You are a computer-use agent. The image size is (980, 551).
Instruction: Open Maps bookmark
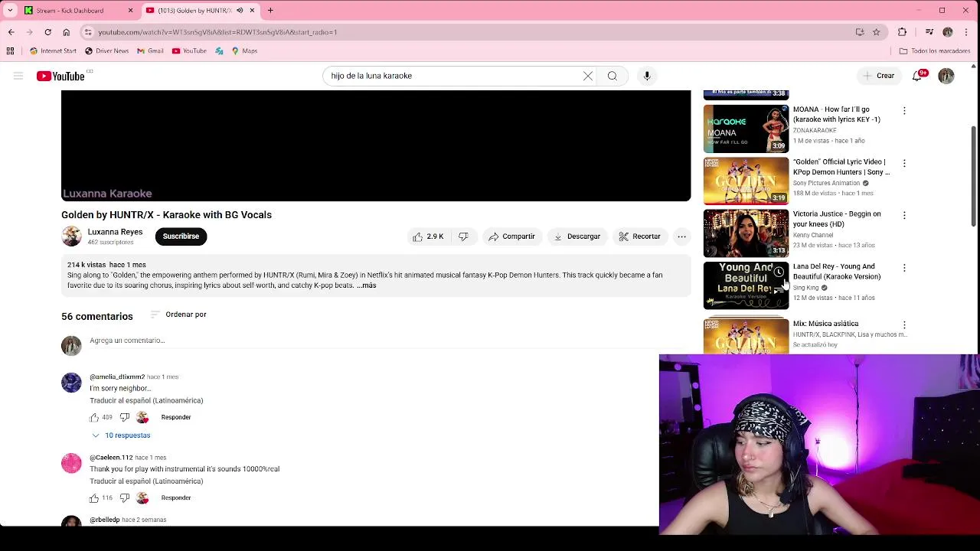click(x=244, y=51)
